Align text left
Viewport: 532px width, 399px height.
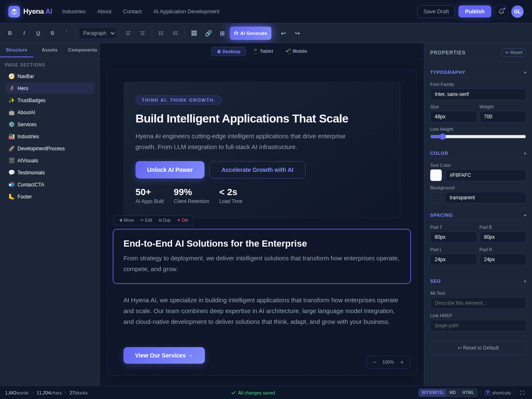pos(128,33)
